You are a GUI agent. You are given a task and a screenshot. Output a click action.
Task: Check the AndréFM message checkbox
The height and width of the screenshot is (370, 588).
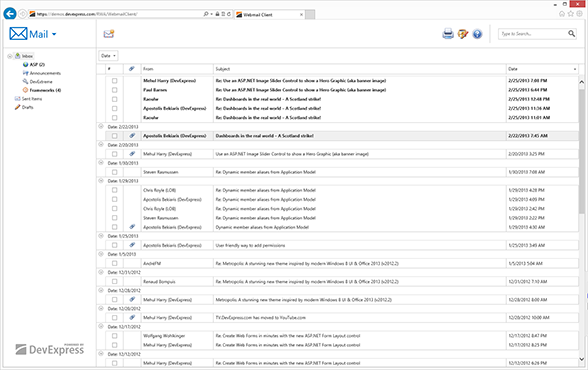tap(114, 263)
